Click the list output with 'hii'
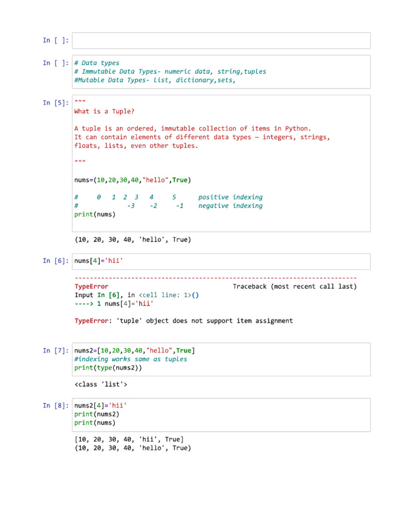 [129, 440]
